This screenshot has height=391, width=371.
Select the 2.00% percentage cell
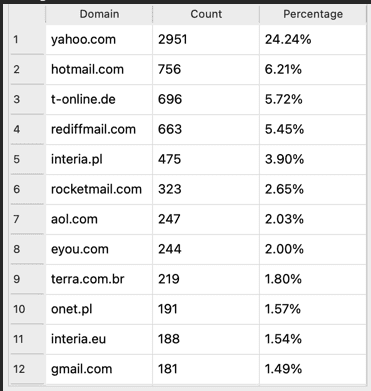(313, 249)
